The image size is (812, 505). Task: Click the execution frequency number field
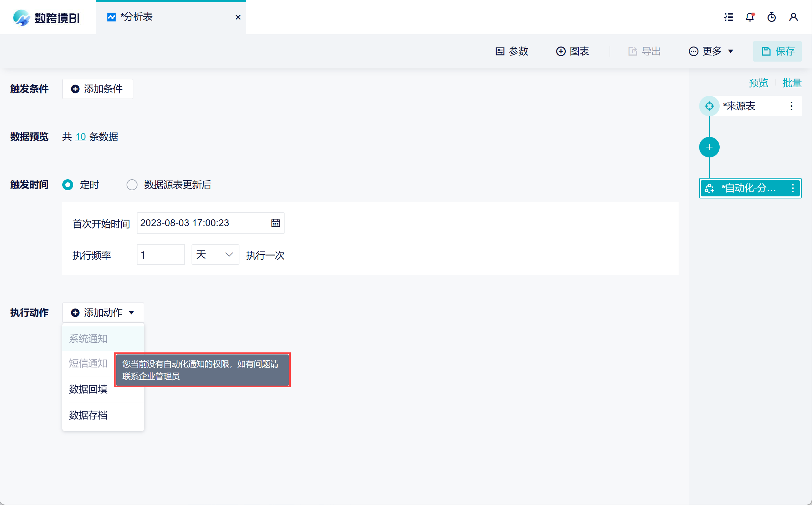point(160,255)
